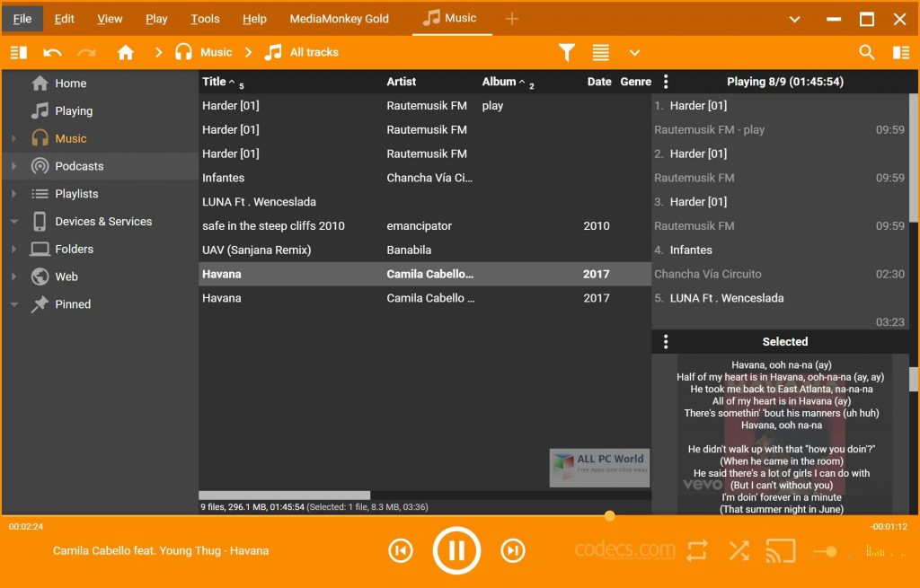Click the Devices & Services phone icon
The image size is (920, 588).
coord(40,221)
